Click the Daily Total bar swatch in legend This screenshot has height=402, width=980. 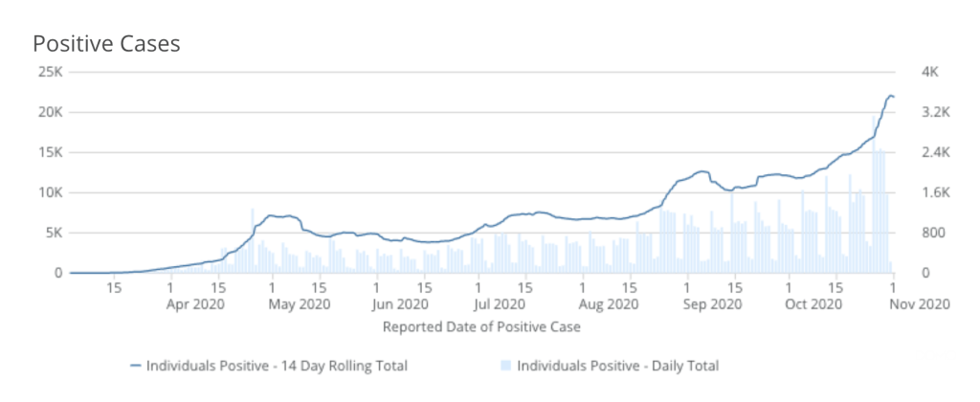(505, 366)
